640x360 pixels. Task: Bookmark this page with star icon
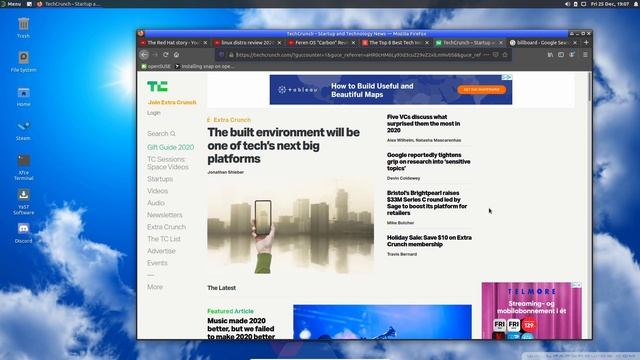click(505, 55)
